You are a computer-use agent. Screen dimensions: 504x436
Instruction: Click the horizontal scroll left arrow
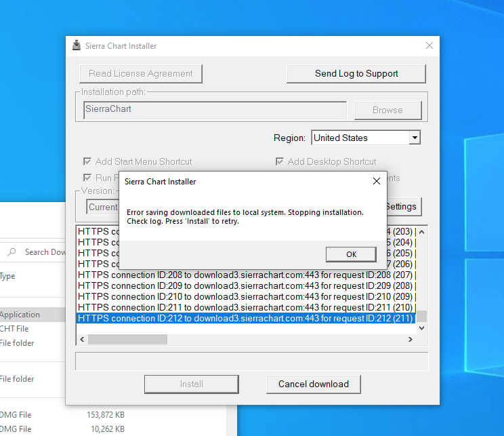[x=82, y=339]
